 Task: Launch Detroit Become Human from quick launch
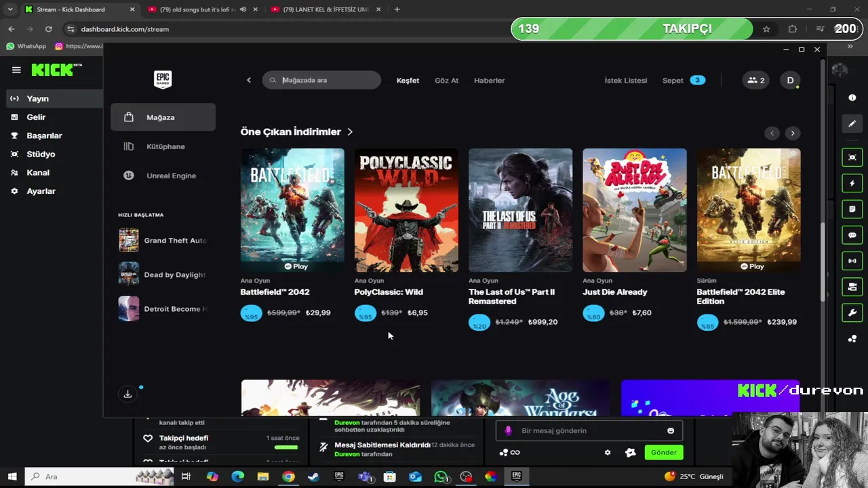163,309
